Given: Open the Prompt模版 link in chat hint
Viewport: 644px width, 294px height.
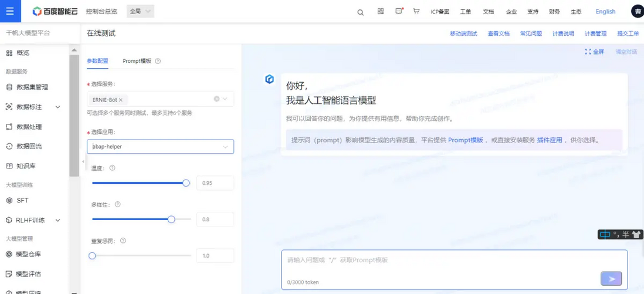Looking at the screenshot, I should click(465, 140).
